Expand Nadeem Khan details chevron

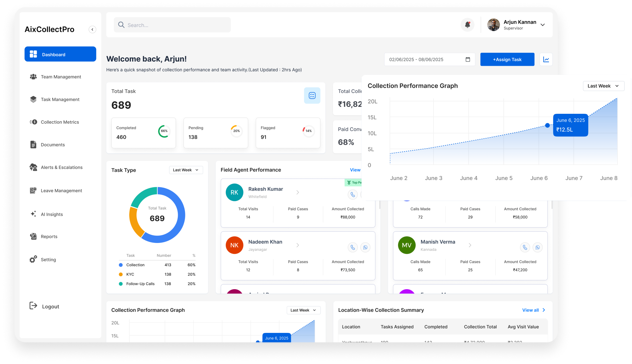298,245
